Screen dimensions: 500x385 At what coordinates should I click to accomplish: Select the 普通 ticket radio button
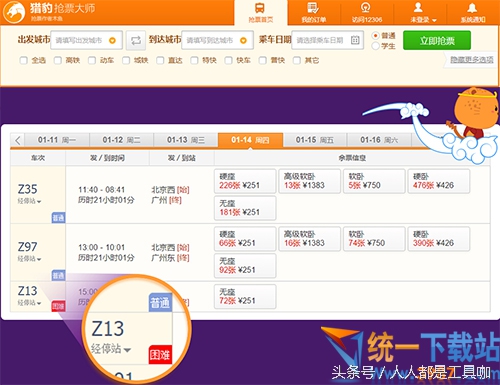tap(376, 35)
